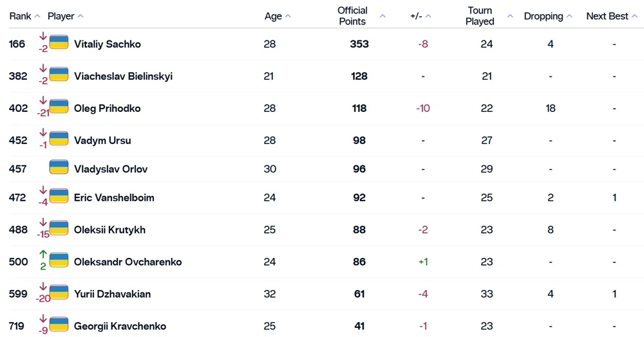644x337 pixels.
Task: Open Vitaliy Sachko player profile
Action: click(107, 44)
